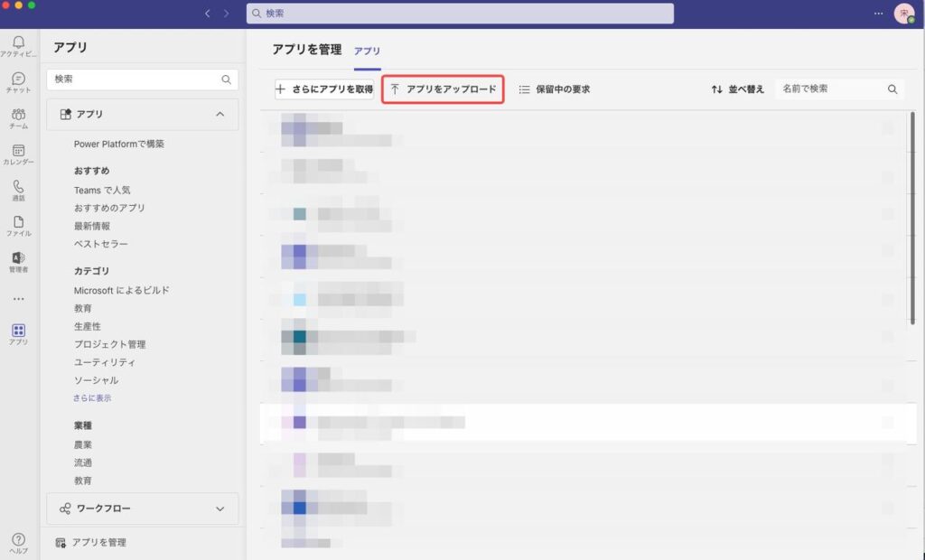Select the Microsoft によるビルド category
The height and width of the screenshot is (560, 925).
122,290
